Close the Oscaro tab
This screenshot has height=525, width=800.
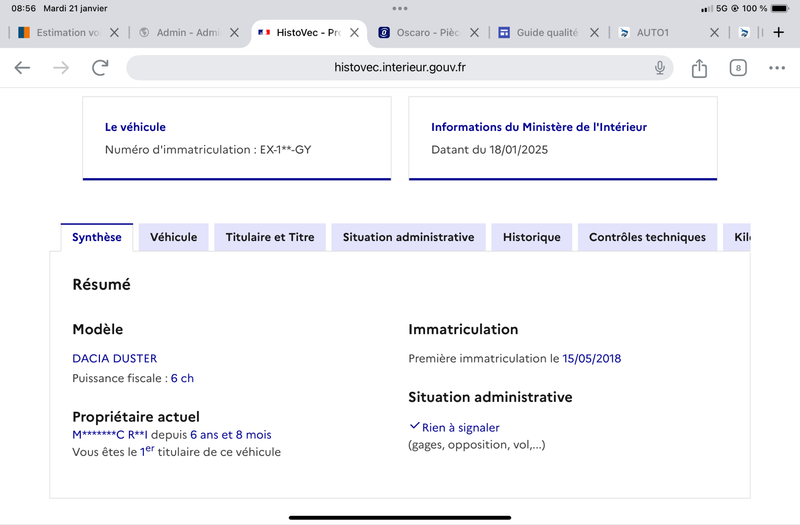pyautogui.click(x=474, y=33)
